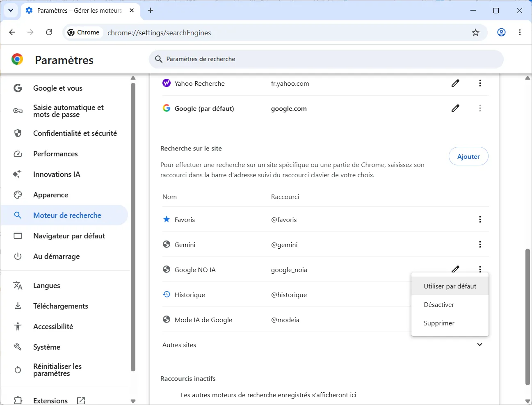Open Système settings

(46, 347)
